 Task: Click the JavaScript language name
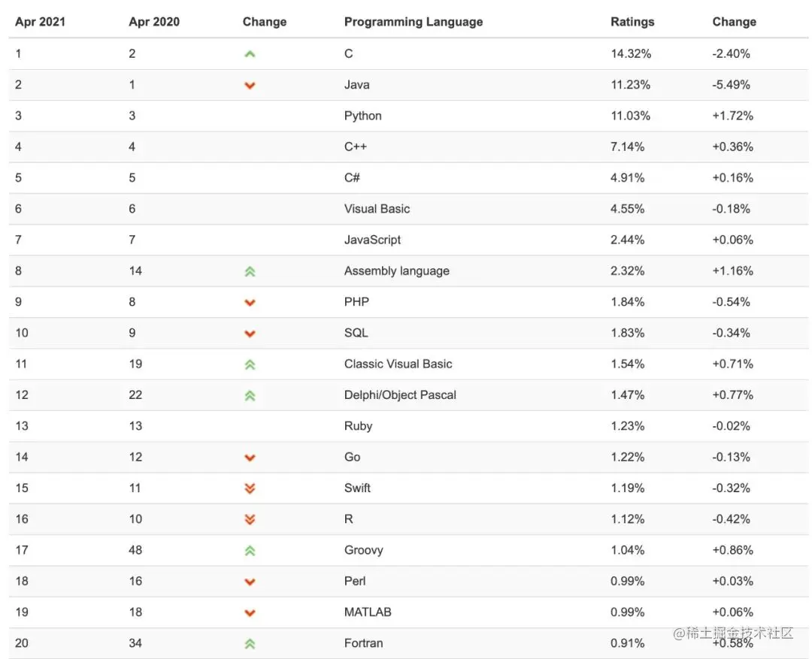pyautogui.click(x=372, y=240)
